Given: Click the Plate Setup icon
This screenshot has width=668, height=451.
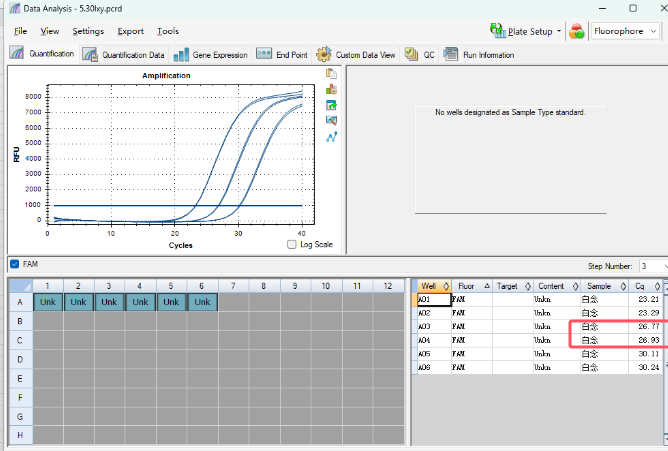Looking at the screenshot, I should click(497, 31).
